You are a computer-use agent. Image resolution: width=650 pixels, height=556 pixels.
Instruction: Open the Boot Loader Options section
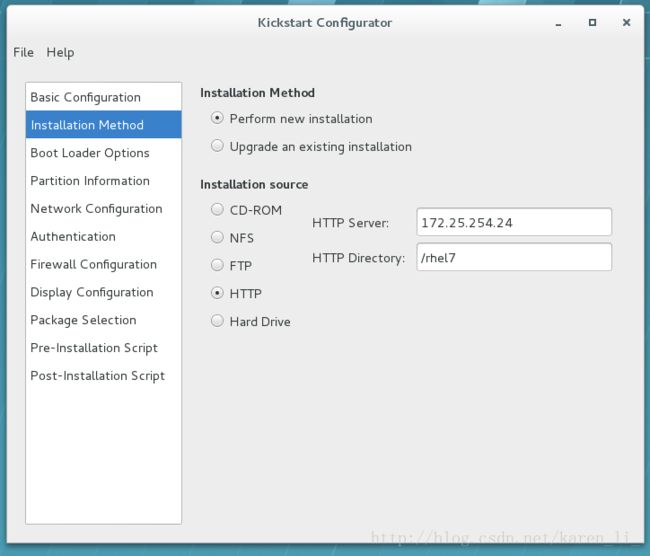click(x=90, y=153)
